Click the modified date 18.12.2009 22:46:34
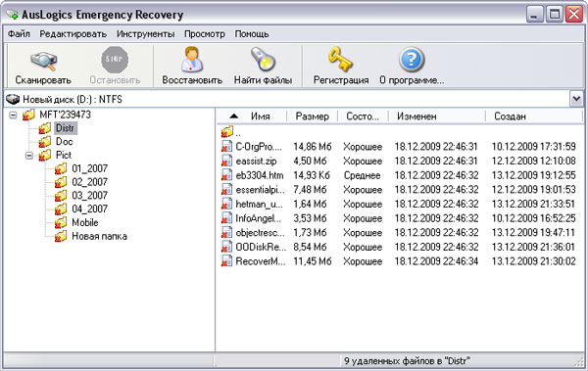This screenshot has width=588, height=371. [x=436, y=261]
